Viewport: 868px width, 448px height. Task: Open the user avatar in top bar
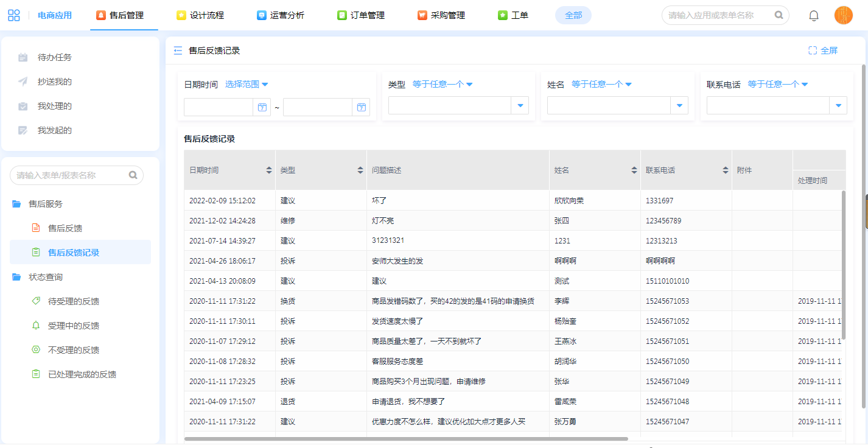coord(843,16)
